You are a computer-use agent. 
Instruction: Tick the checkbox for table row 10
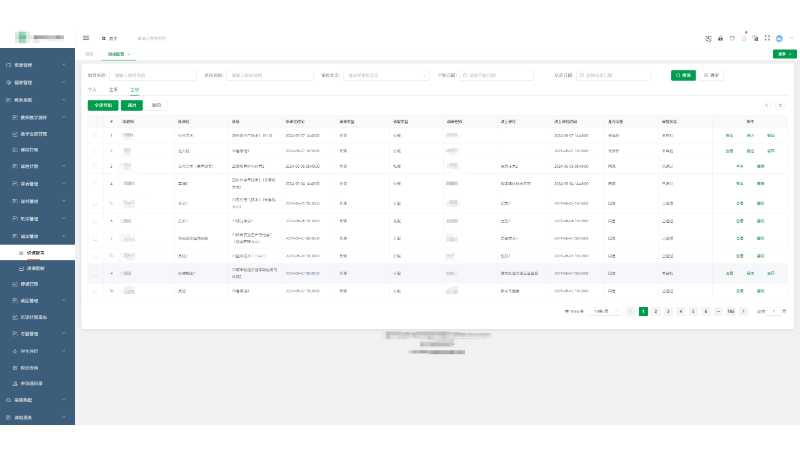(95, 291)
